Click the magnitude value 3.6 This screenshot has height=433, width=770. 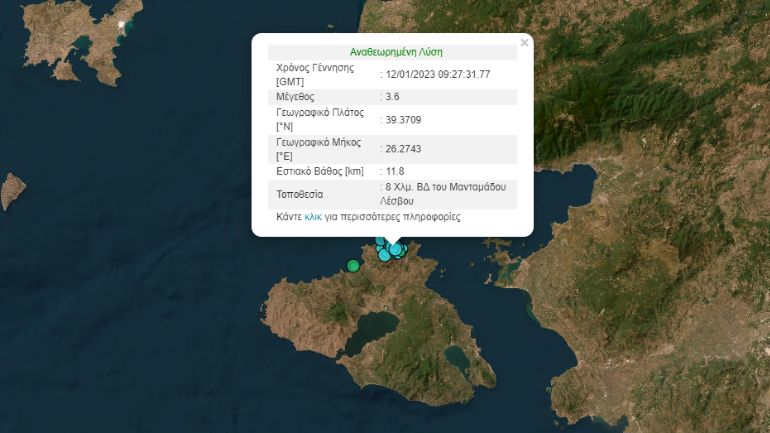392,97
